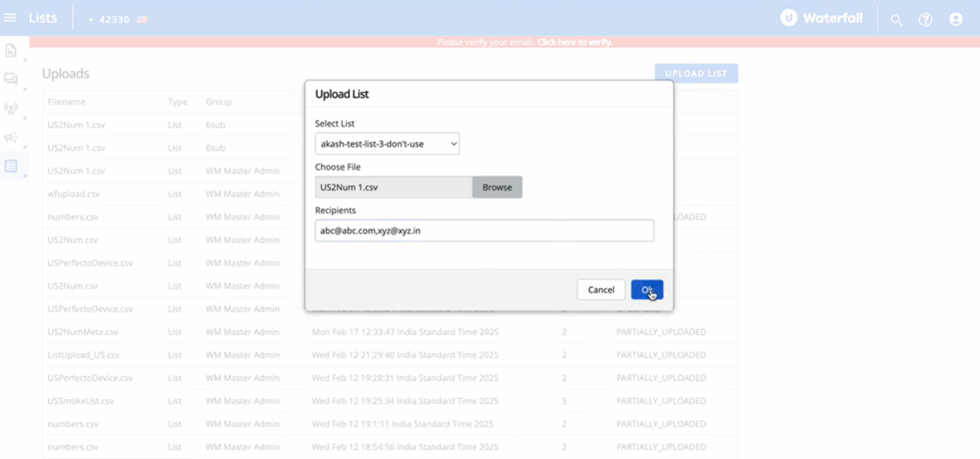Select the flag icon beside 42330
980x459 pixels.
142,18
